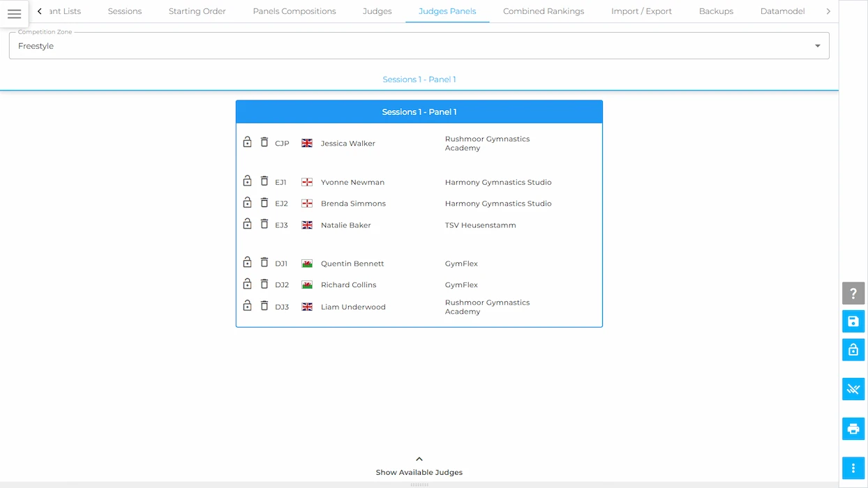Click the TSV Heusenstamm club text
The width and height of the screenshot is (868, 488).
(481, 225)
